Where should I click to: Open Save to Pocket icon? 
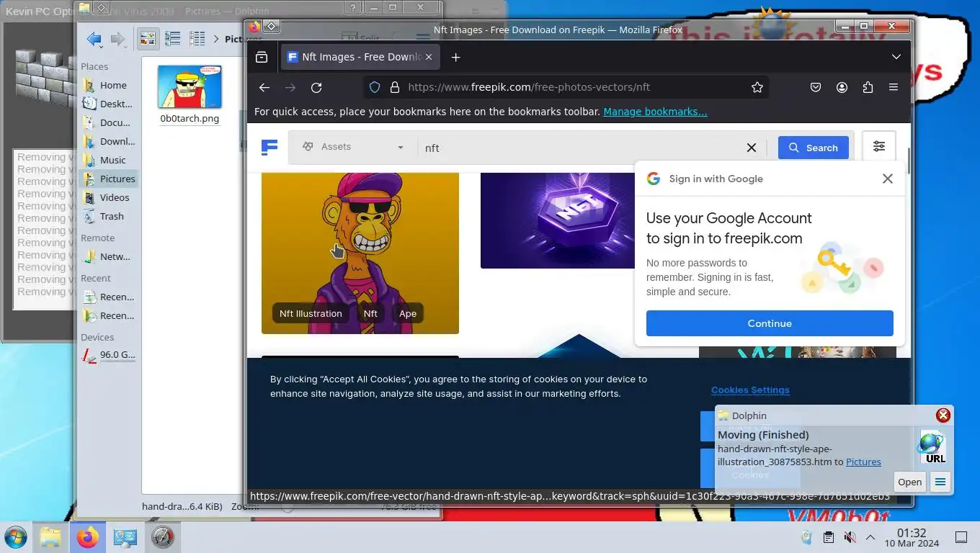coord(816,87)
